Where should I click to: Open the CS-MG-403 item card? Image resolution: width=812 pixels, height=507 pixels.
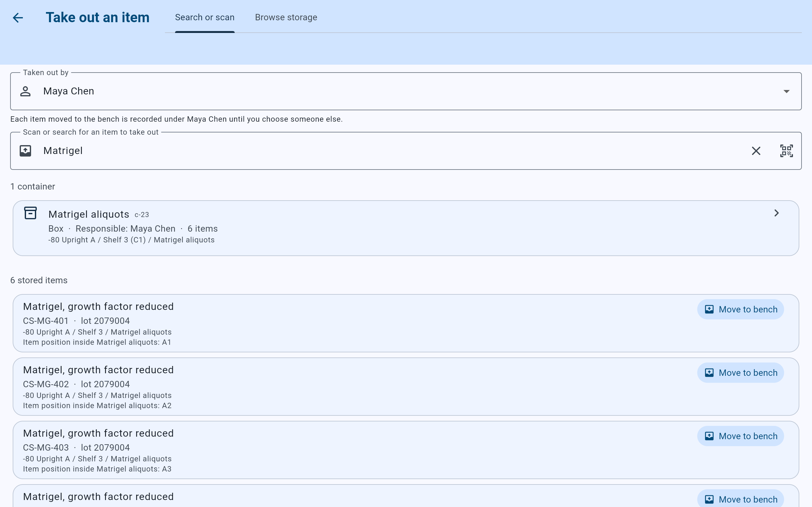(x=406, y=450)
